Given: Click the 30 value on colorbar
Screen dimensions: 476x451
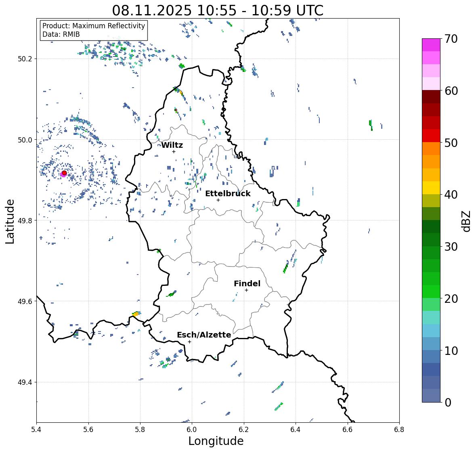Looking at the screenshot, I should (451, 247).
